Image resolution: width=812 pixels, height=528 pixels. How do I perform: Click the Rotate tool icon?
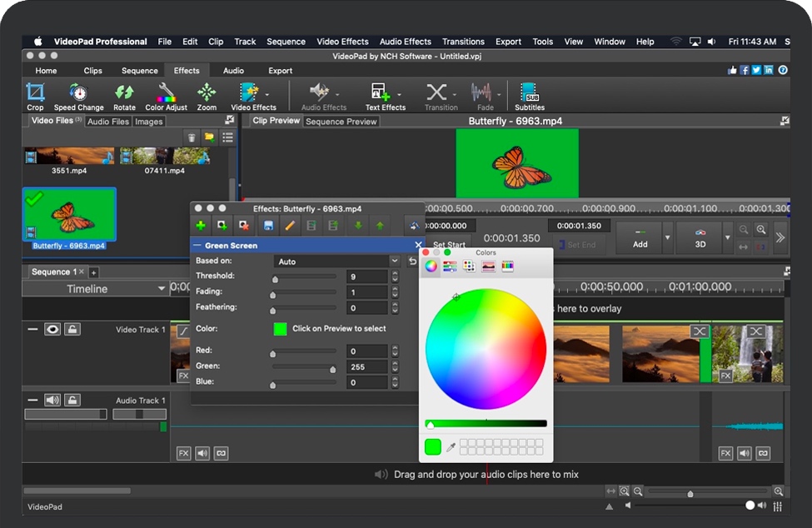[x=124, y=95]
